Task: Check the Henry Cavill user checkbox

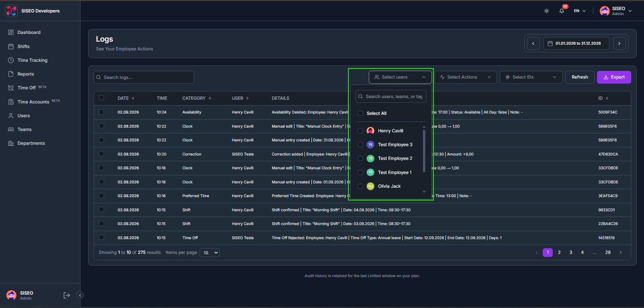Action: [x=361, y=131]
